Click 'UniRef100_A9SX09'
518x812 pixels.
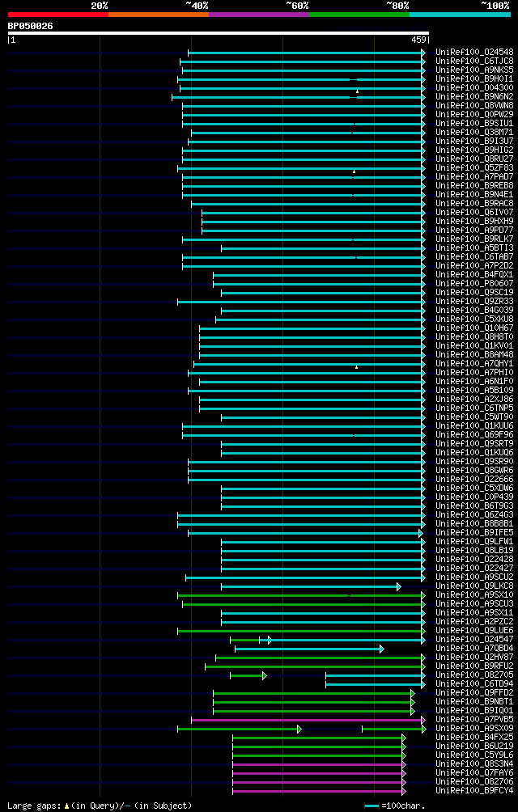474,729
